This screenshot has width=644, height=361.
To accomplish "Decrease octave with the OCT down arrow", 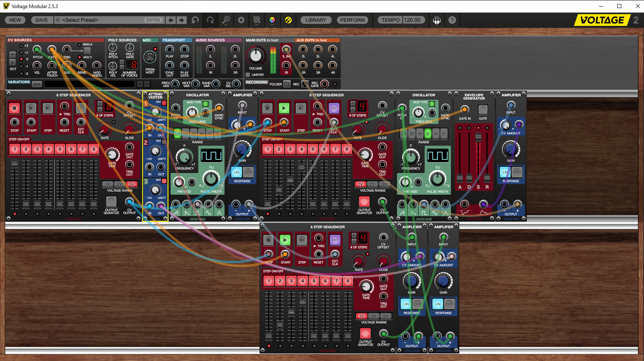I will [x=13, y=62].
